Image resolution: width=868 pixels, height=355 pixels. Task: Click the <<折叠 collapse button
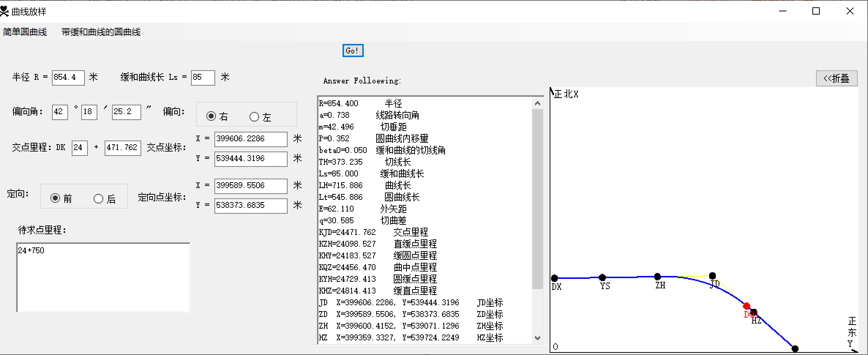(837, 78)
